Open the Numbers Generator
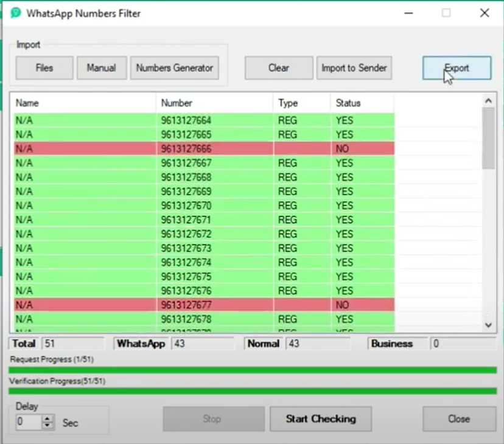Screen dimensions: 504x444 [x=175, y=68]
